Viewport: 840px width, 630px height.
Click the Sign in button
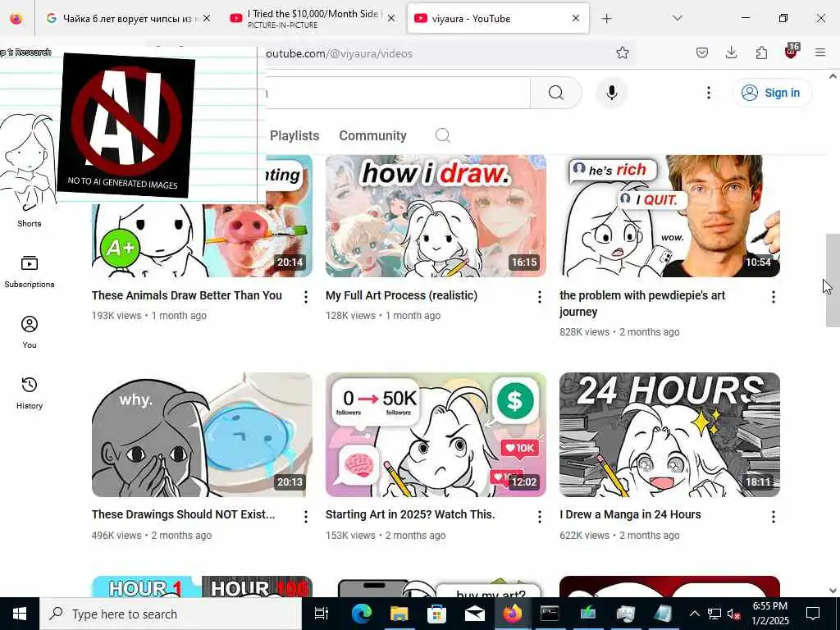tap(771, 93)
